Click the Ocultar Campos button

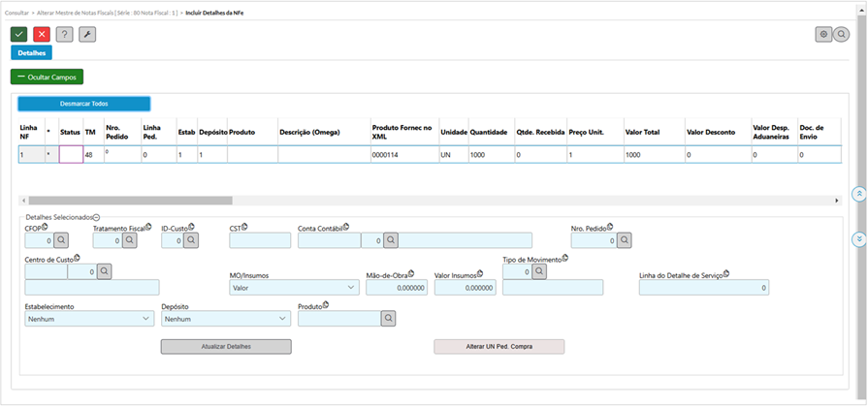tap(48, 76)
